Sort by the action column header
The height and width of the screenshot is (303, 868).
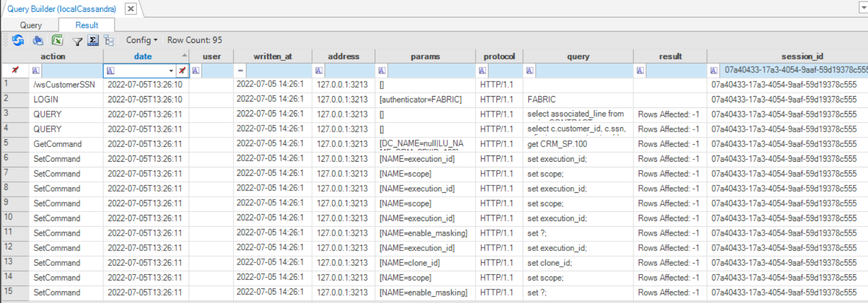(53, 57)
